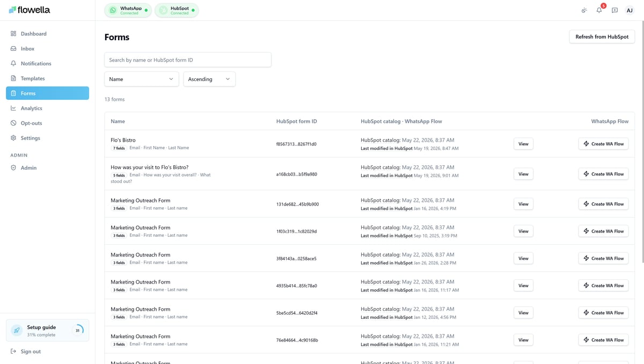
Task: Click the Setup guide rocket icon
Action: click(x=17, y=330)
